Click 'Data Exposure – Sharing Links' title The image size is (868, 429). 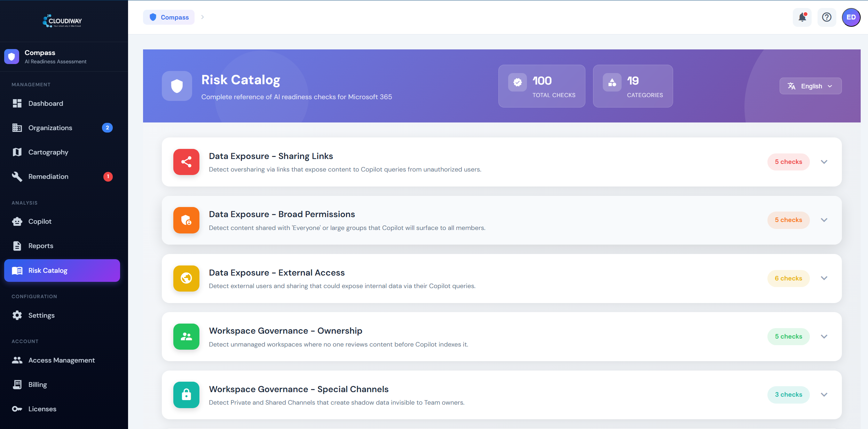click(271, 156)
